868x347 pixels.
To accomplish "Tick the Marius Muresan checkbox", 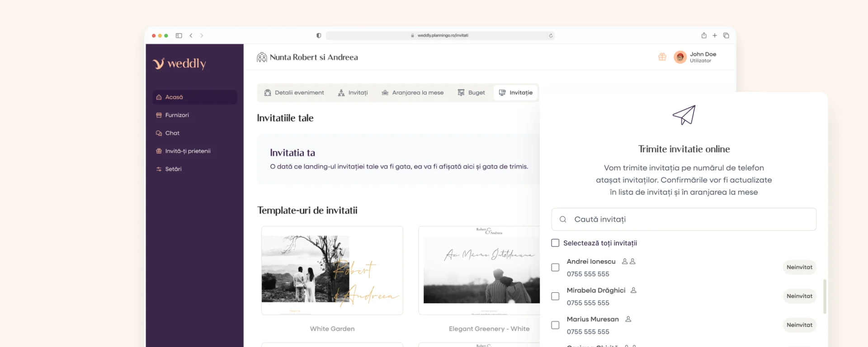I will coord(555,325).
